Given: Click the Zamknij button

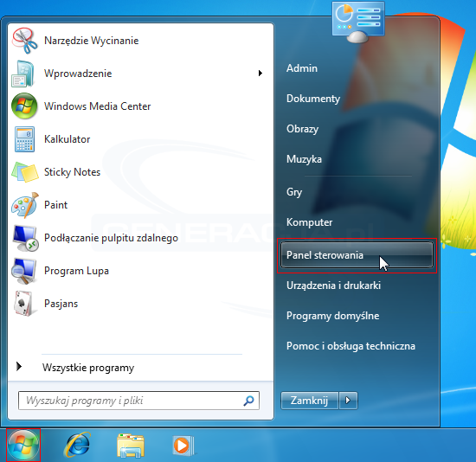Looking at the screenshot, I should pyautogui.click(x=309, y=401).
